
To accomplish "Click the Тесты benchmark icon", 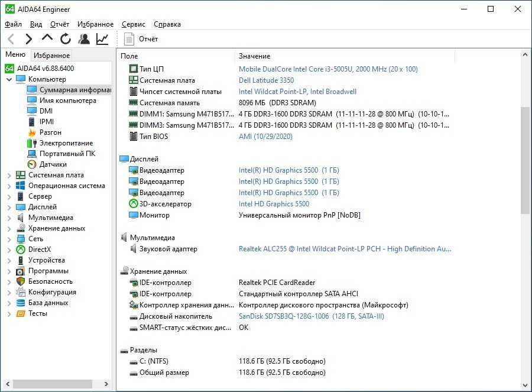I will tap(21, 313).
